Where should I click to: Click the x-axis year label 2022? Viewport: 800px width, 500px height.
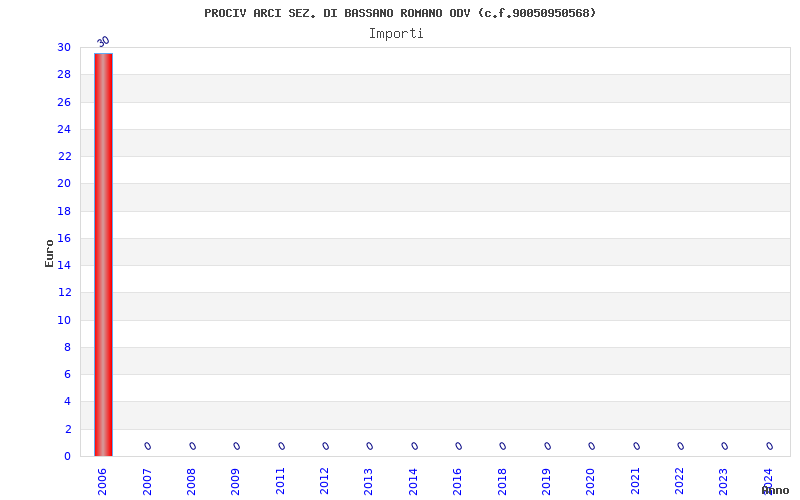[x=680, y=482]
